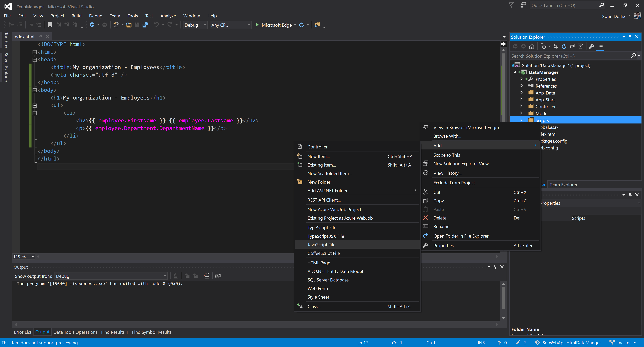Screen dimensions: 644x347
Task: Click Sync with Active Document arrows icon
Action: 555,46
